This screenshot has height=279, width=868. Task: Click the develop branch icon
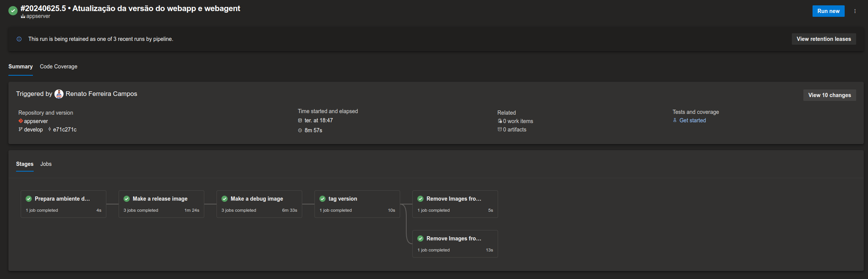click(x=21, y=130)
